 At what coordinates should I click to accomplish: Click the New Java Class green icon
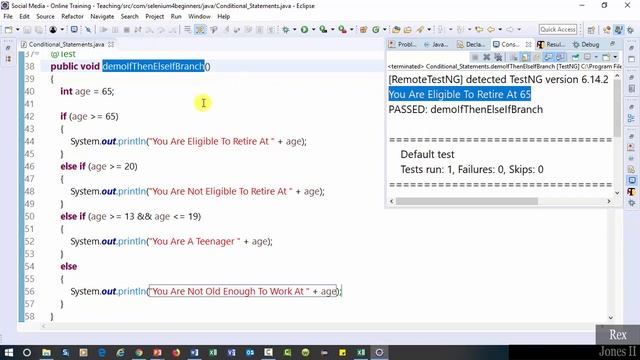(376, 29)
